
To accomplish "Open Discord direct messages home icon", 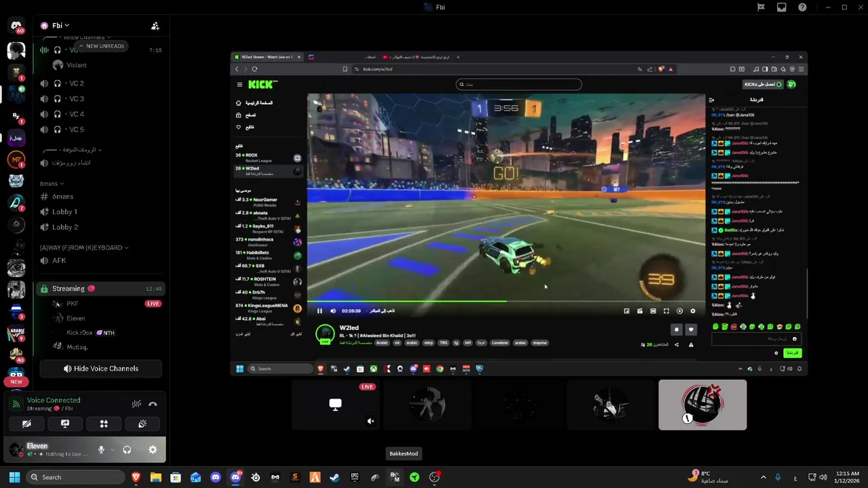I will point(16,26).
